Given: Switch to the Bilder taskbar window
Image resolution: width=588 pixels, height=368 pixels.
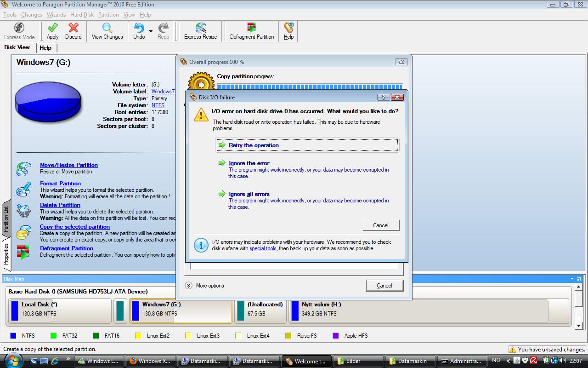Looking at the screenshot, I should pyautogui.click(x=358, y=361).
